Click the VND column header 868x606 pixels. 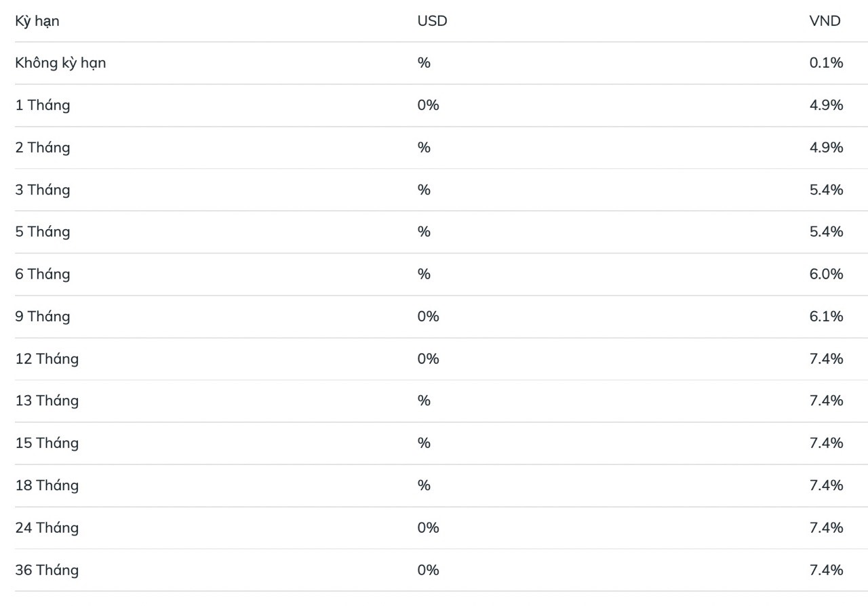(x=825, y=21)
